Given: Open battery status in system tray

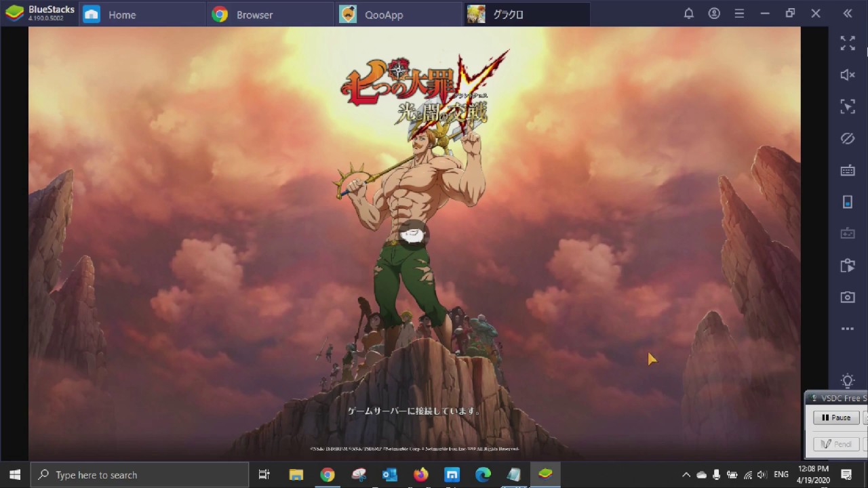Looking at the screenshot, I should tap(732, 474).
